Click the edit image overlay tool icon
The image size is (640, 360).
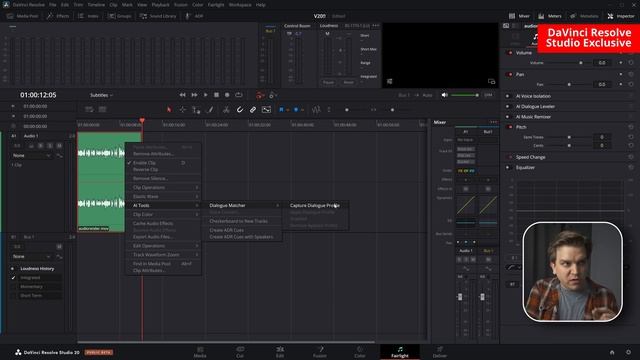tap(266, 109)
